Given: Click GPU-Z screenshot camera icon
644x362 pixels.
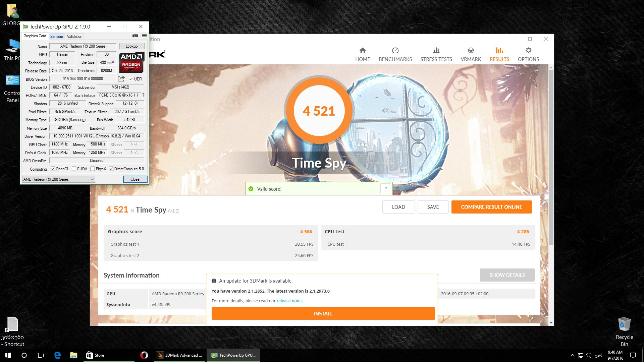Looking at the screenshot, I should pyautogui.click(x=135, y=36).
